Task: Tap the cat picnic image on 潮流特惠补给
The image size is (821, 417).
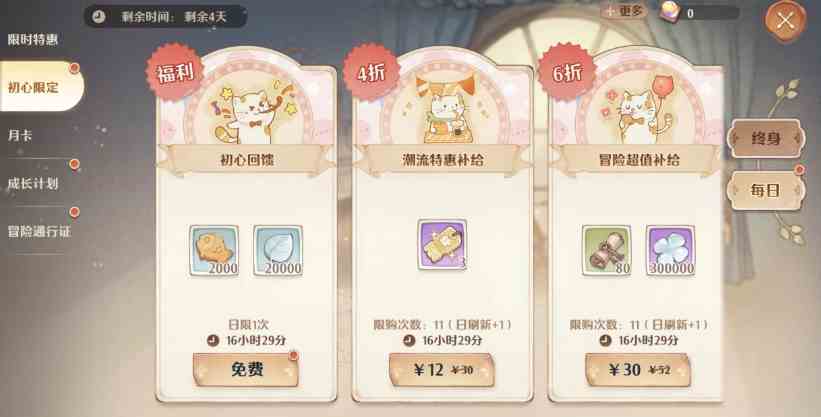Action: tap(442, 111)
